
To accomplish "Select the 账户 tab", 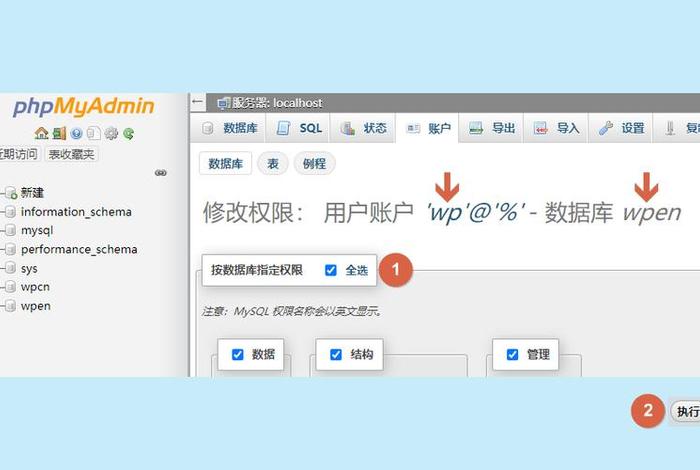I will click(x=428, y=129).
